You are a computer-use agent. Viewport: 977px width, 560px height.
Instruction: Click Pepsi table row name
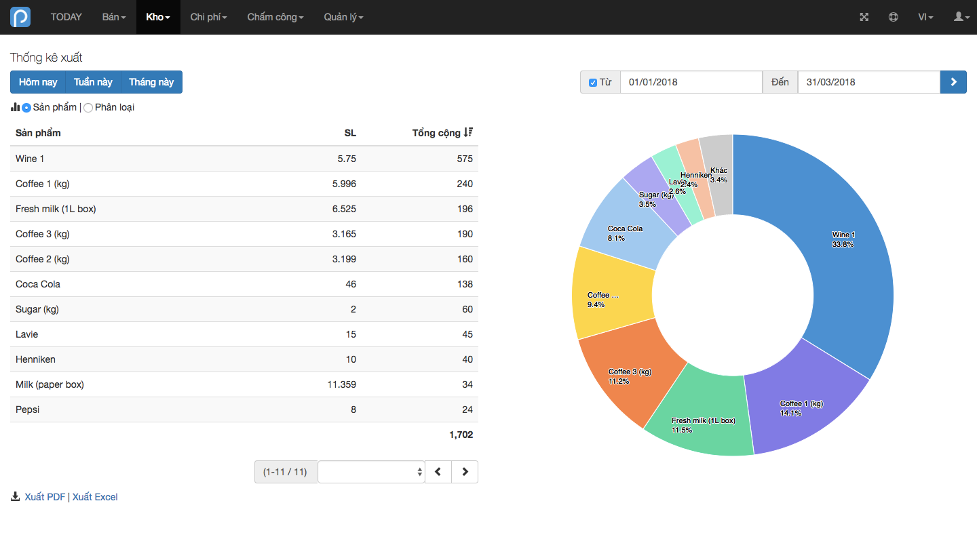point(28,409)
